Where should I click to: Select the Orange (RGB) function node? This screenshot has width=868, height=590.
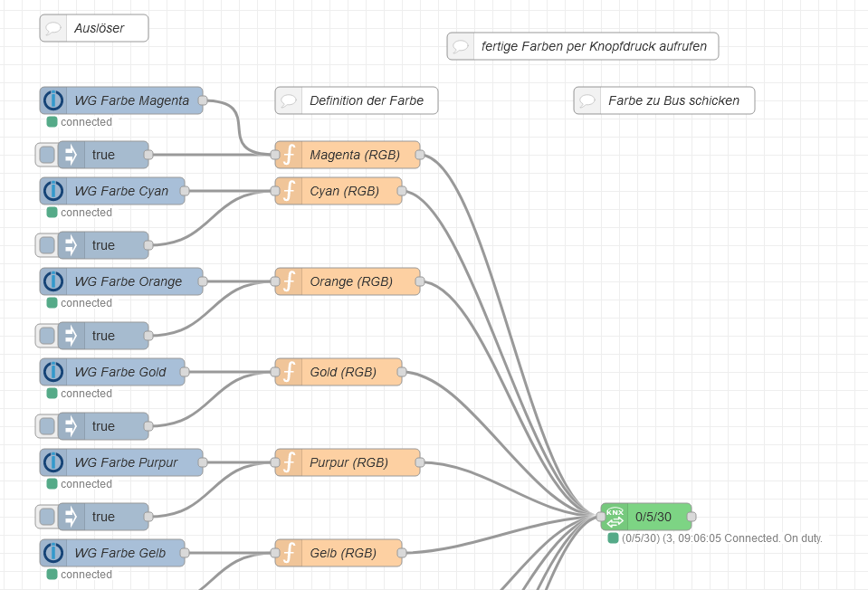[x=354, y=281]
